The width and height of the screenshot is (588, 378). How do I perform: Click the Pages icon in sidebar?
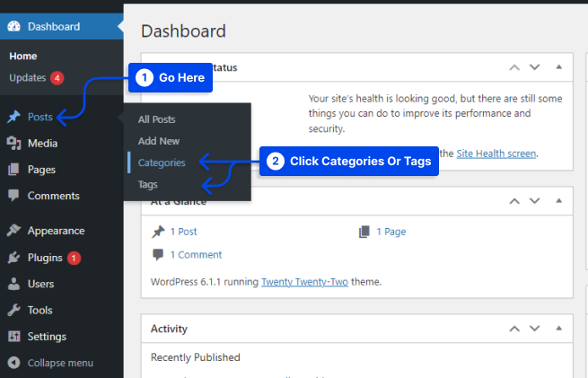point(13,170)
